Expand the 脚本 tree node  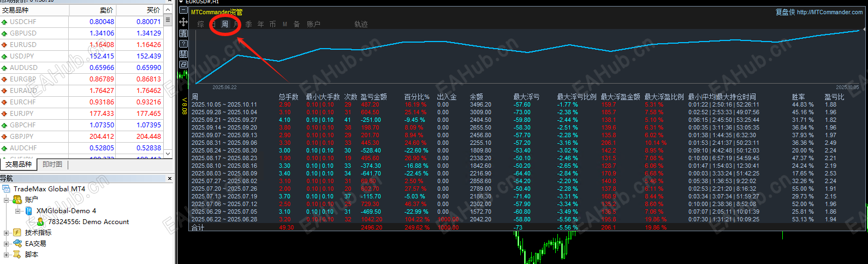[x=7, y=255]
